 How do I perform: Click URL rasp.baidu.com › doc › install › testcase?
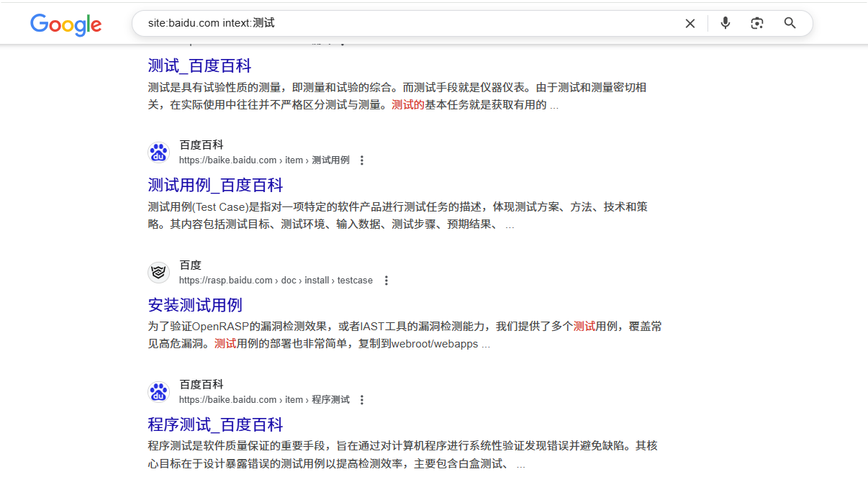276,281
